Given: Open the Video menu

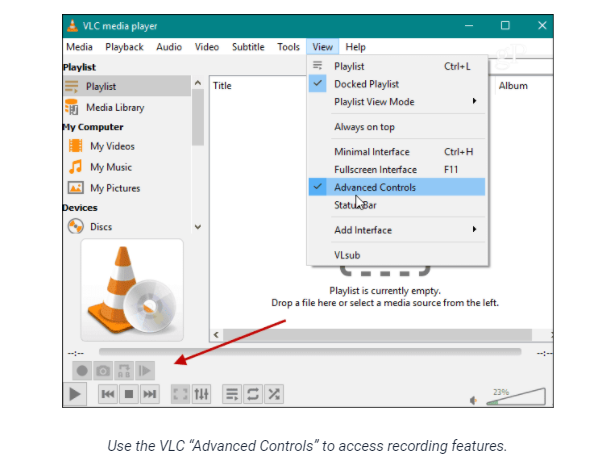Looking at the screenshot, I should click(x=207, y=47).
